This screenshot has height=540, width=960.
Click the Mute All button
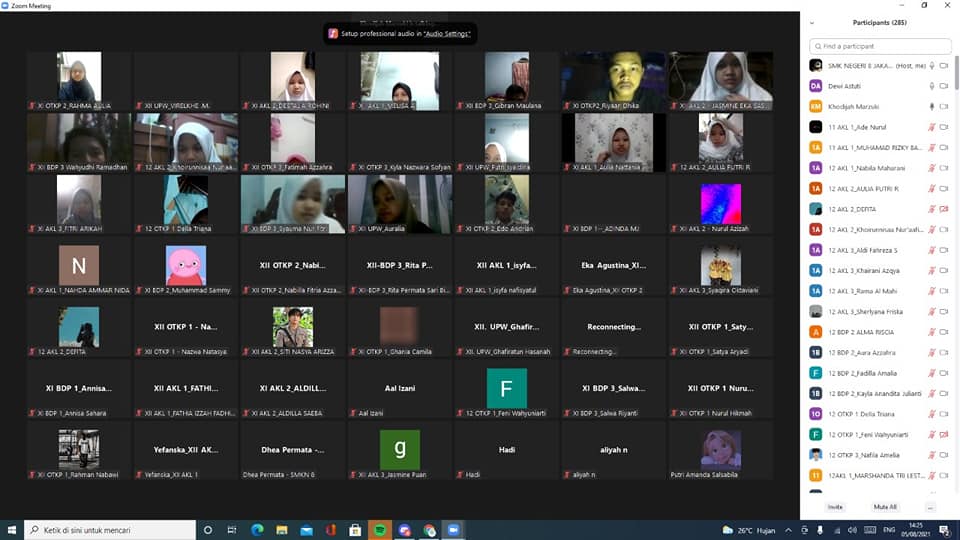point(885,507)
